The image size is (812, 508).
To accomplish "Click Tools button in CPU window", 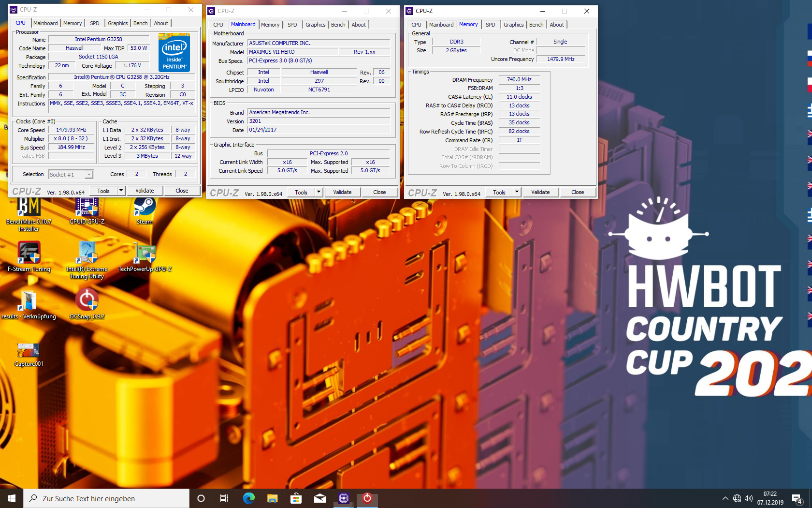I will (103, 191).
